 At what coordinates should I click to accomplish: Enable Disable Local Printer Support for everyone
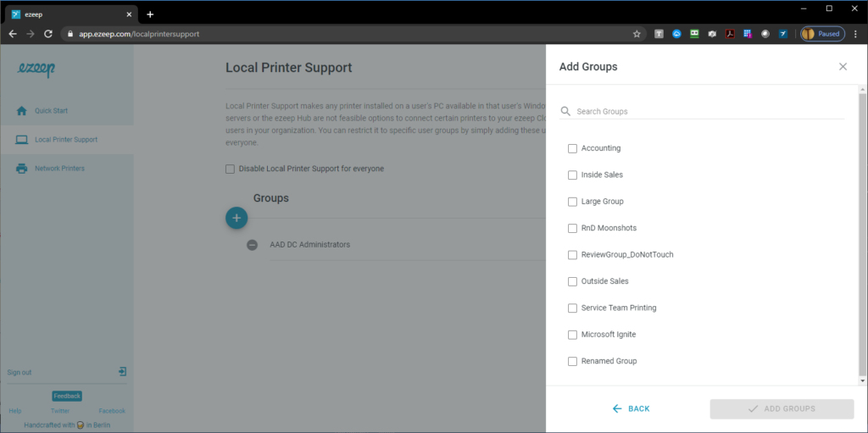click(x=230, y=169)
